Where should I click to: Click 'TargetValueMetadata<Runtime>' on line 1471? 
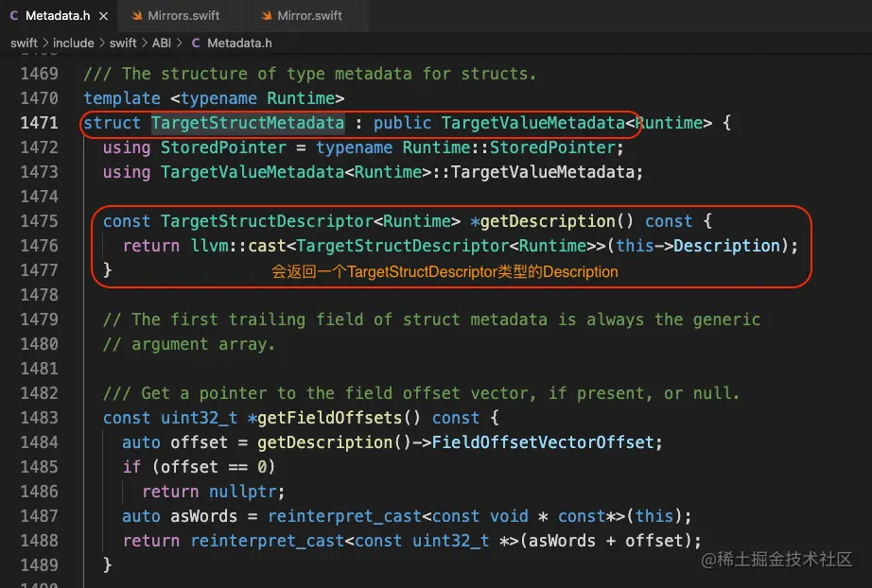coord(577,123)
